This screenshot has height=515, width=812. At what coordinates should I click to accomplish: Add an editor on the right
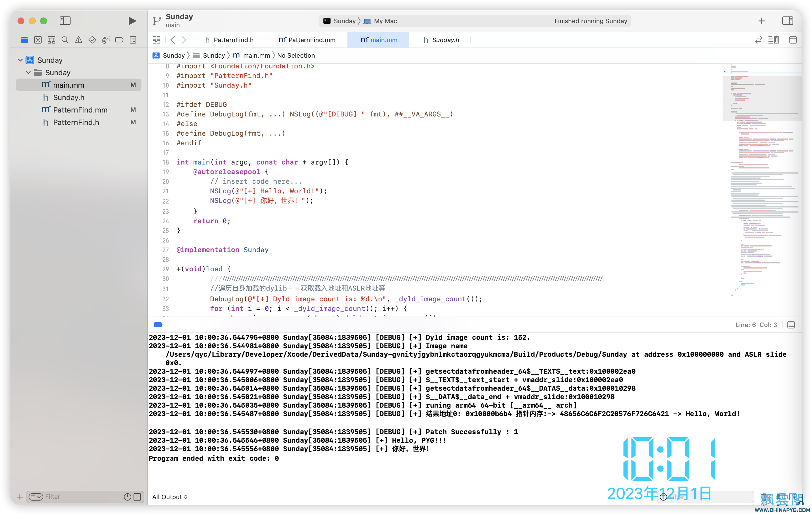[x=793, y=40]
